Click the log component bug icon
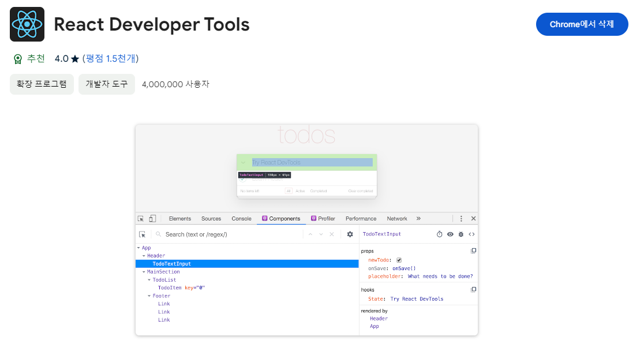 [x=461, y=234]
